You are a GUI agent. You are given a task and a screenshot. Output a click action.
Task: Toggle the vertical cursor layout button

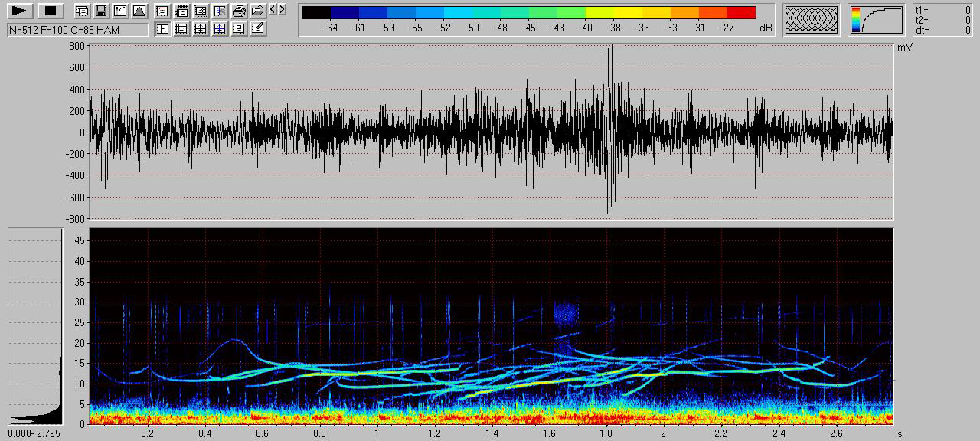pos(163,29)
